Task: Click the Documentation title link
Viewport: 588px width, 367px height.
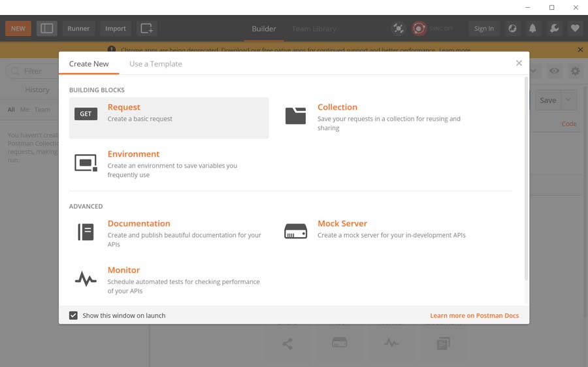Action: click(x=139, y=223)
